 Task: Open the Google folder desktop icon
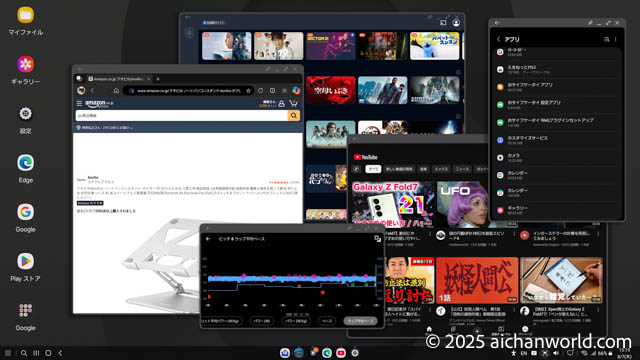pyautogui.click(x=25, y=311)
